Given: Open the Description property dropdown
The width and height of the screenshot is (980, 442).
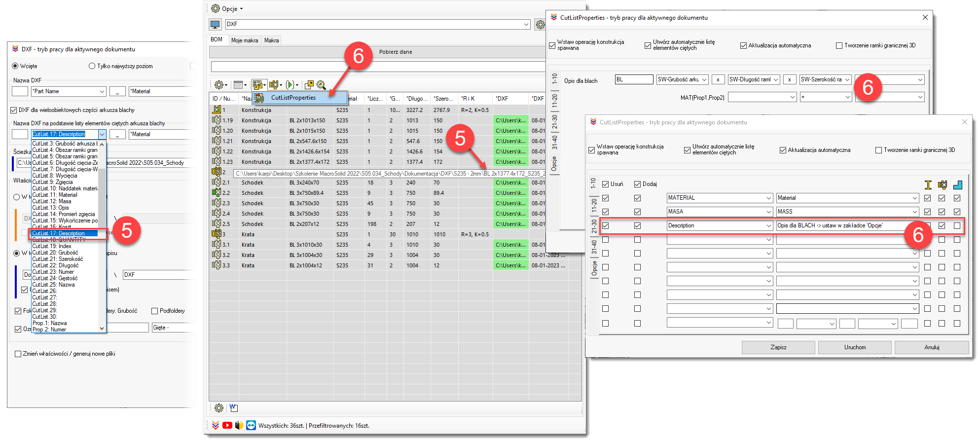Looking at the screenshot, I should click(720, 225).
